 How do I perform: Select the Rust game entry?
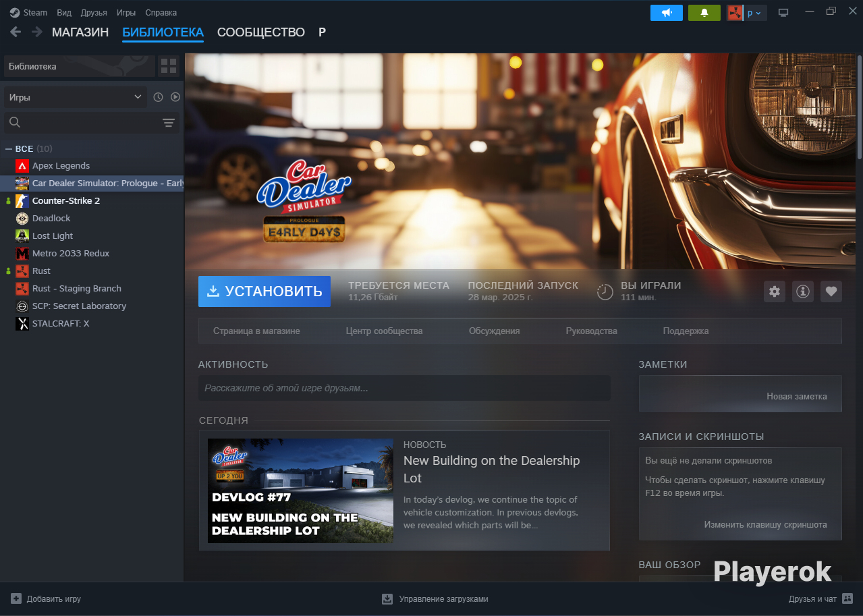(x=92, y=271)
